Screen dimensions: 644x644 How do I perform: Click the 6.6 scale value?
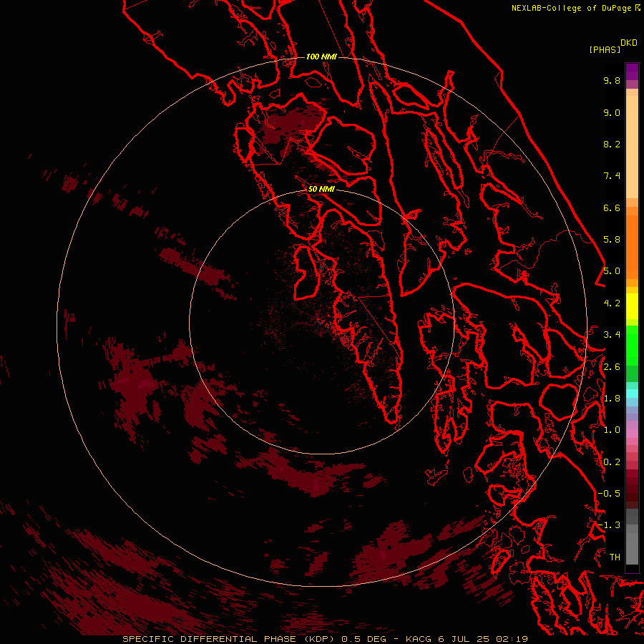pyautogui.click(x=612, y=208)
